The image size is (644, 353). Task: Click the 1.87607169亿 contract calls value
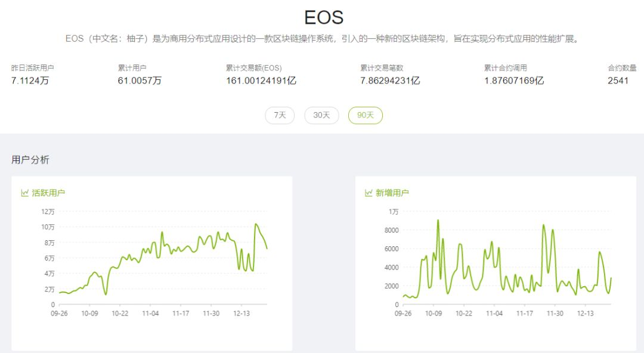pyautogui.click(x=514, y=80)
